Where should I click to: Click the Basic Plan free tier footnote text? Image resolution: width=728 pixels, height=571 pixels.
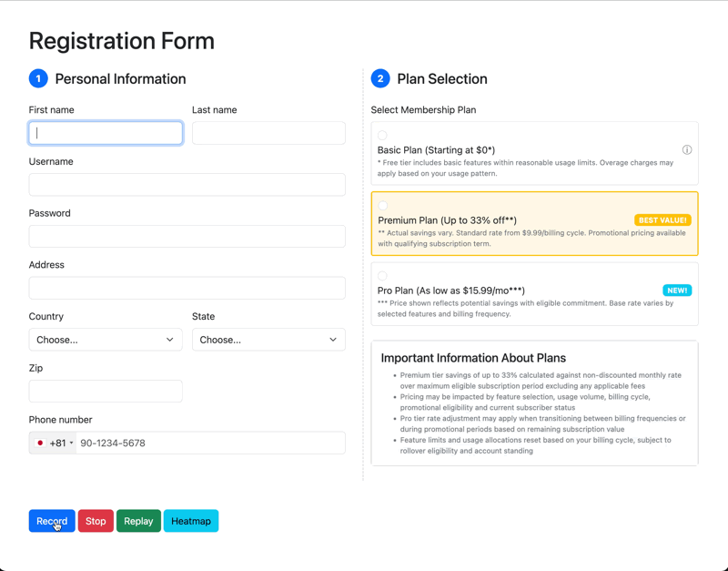(x=525, y=168)
